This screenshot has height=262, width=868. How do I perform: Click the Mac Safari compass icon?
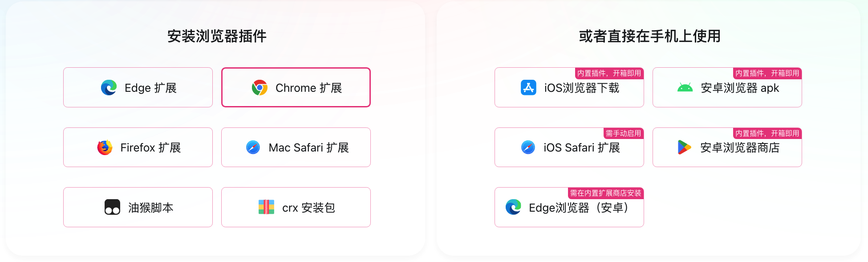point(253,147)
